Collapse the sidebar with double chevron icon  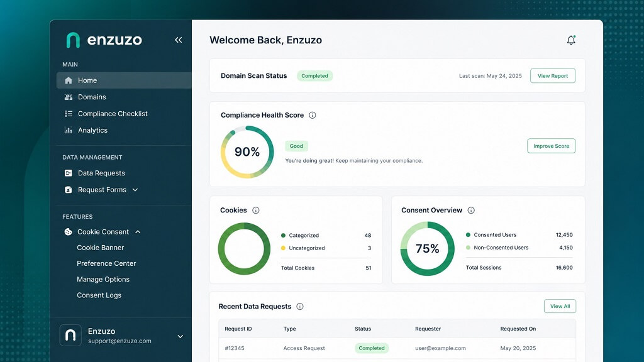[x=178, y=40]
